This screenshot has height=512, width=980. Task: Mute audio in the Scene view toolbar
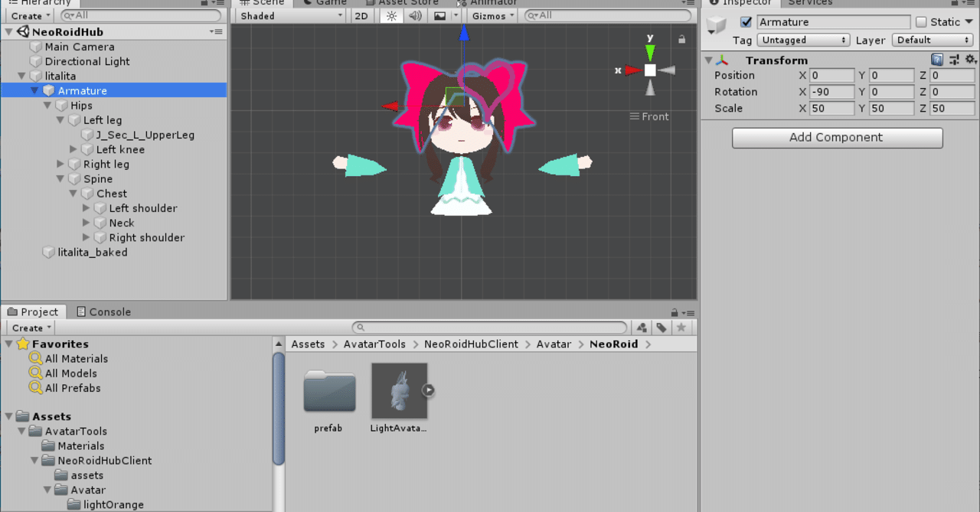[414, 15]
